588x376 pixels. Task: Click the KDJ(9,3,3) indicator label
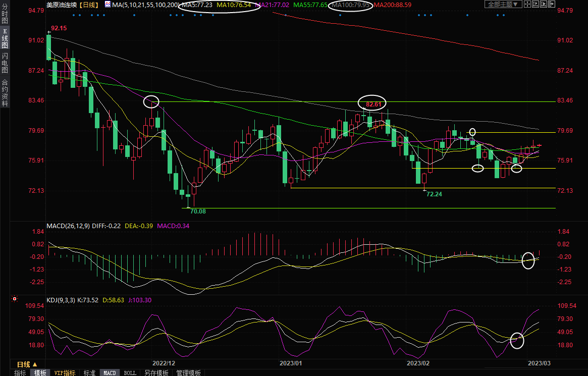pos(61,300)
